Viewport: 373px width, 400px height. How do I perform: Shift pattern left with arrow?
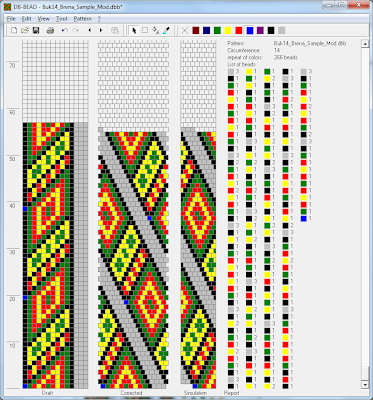89,31
